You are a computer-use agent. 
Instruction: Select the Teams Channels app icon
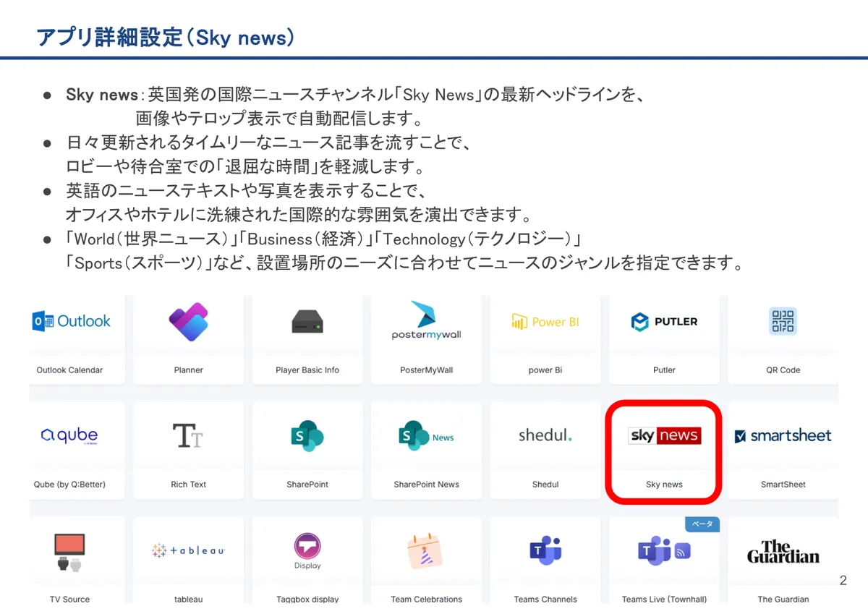click(x=545, y=551)
